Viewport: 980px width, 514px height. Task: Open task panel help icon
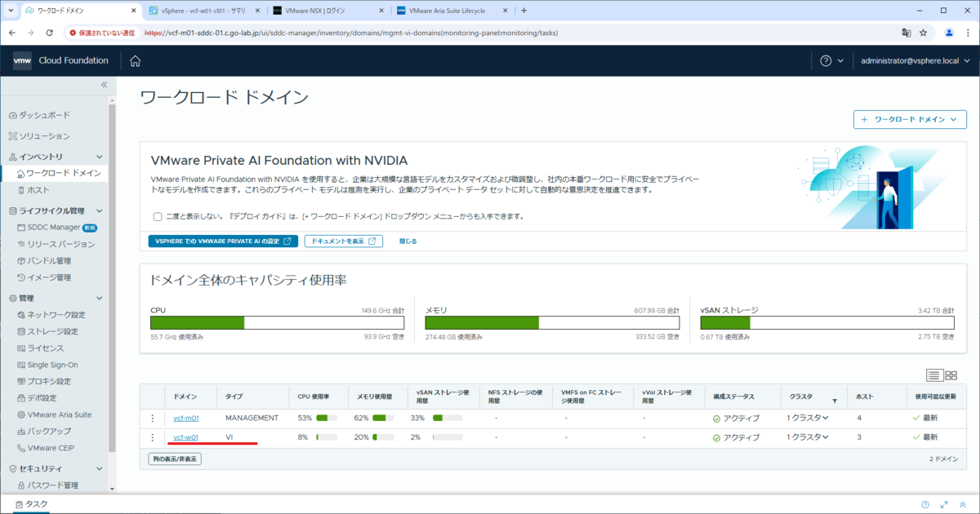pyautogui.click(x=925, y=505)
